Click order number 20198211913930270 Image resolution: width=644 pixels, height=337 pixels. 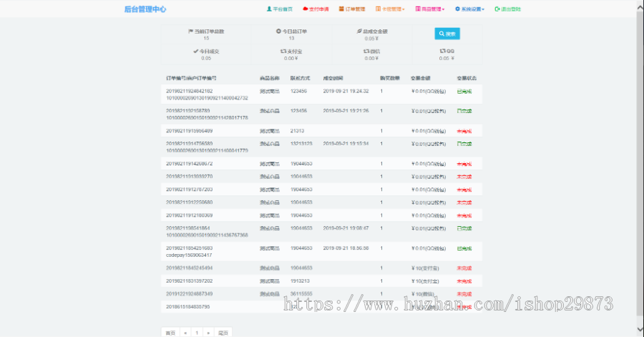click(x=190, y=177)
